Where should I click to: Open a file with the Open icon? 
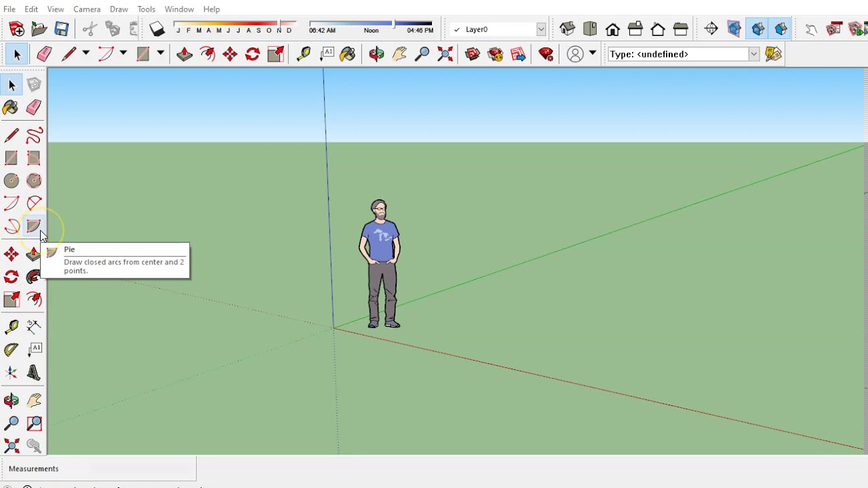tap(39, 29)
